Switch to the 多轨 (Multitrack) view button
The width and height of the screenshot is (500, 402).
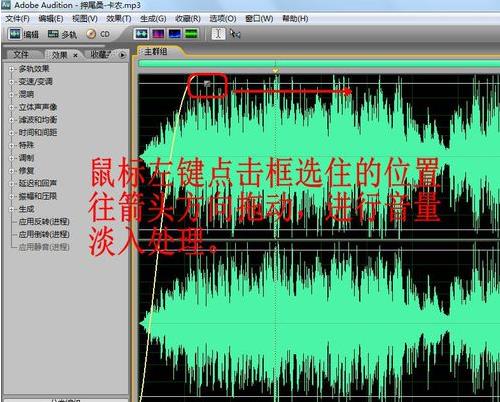pyautogui.click(x=62, y=34)
